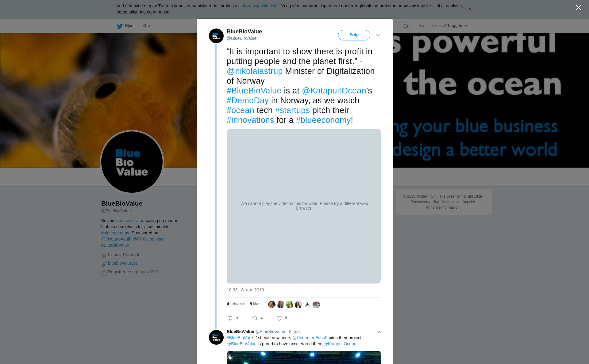
Task: Click the search magnifier icon
Action: click(406, 26)
